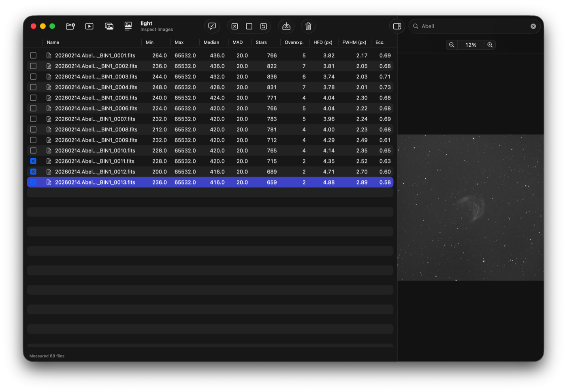Sort by the Overexp. column header

[x=294, y=42]
